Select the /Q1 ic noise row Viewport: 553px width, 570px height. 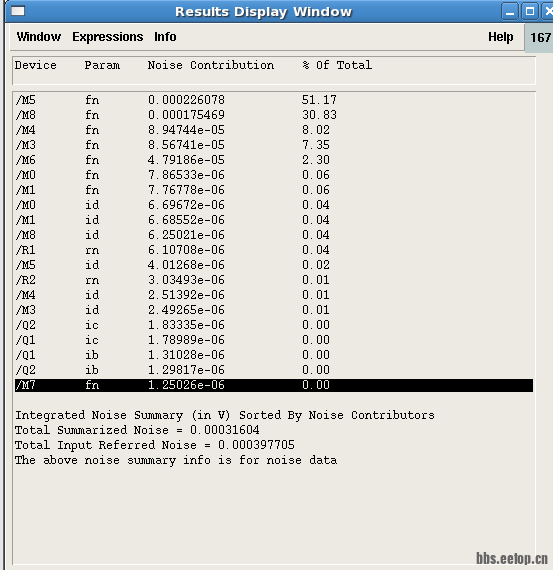274,340
